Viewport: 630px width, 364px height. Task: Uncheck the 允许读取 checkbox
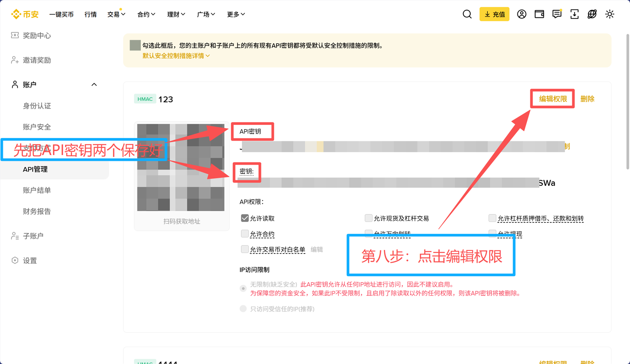[x=245, y=218]
